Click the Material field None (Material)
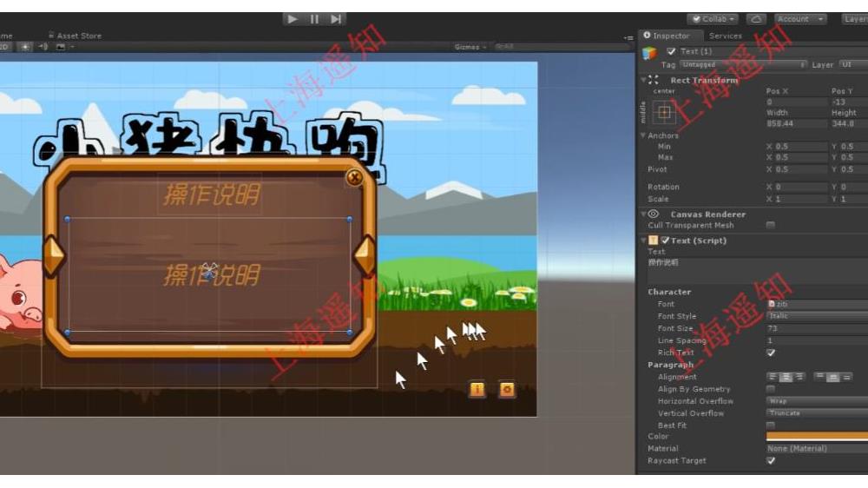 click(817, 449)
